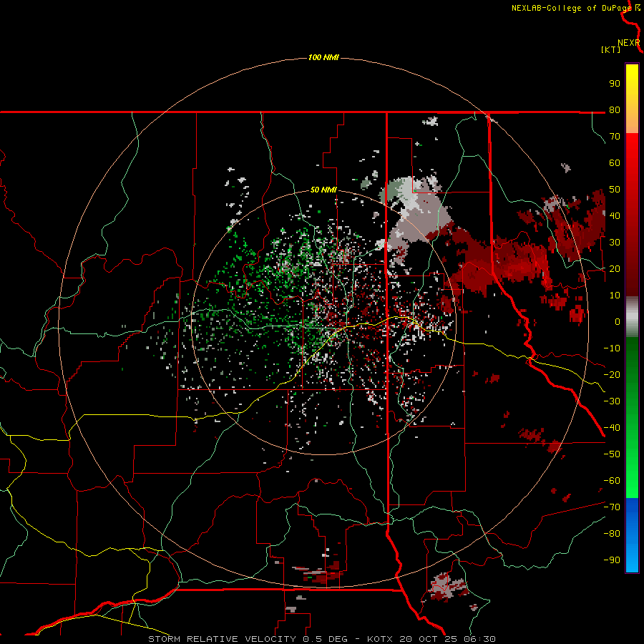Click the -70 value on the velocity scale
Viewport: 644px width, 644px height.
click(x=612, y=507)
